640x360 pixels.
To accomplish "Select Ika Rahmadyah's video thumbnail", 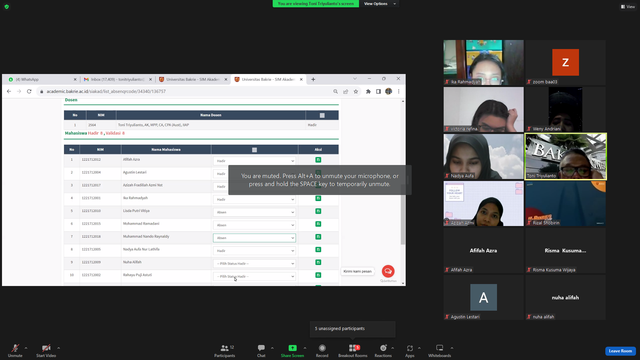I will pyautogui.click(x=483, y=62).
